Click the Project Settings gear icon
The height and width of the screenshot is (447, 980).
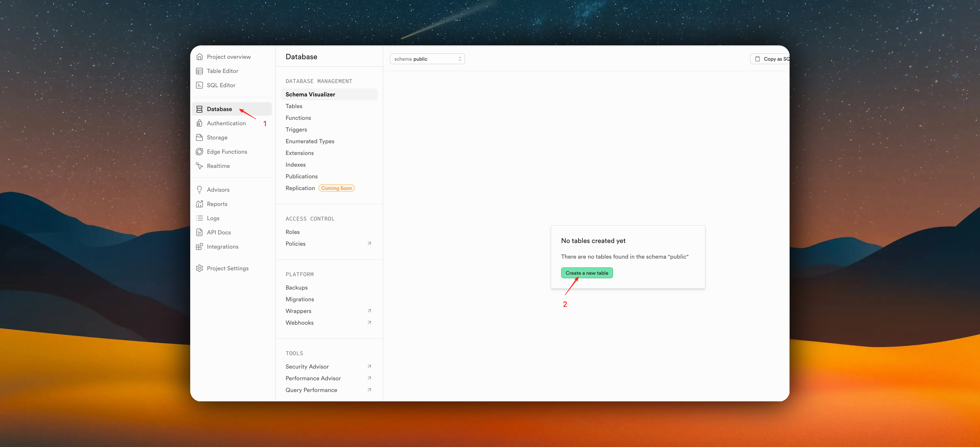tap(199, 268)
